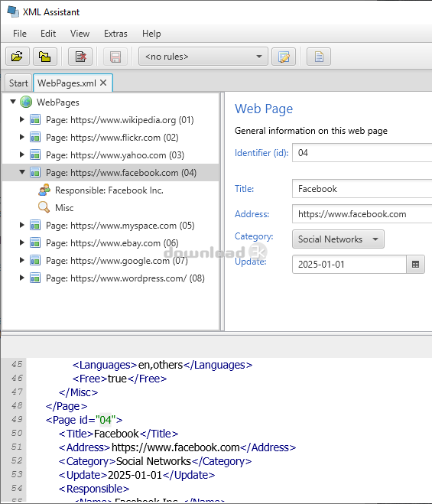Select Page: https://www.wikipedia.org (01)
Viewport: 432px width, 504px height.
[120, 120]
